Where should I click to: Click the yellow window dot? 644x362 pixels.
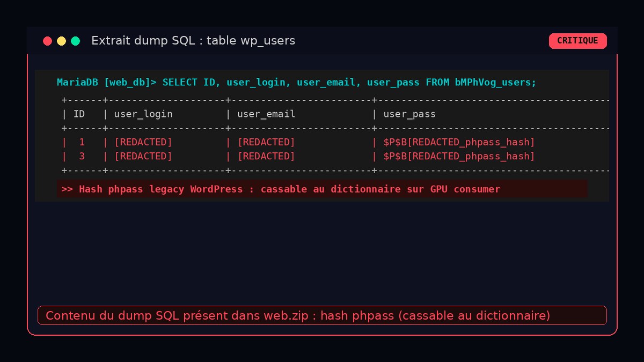[x=61, y=41]
